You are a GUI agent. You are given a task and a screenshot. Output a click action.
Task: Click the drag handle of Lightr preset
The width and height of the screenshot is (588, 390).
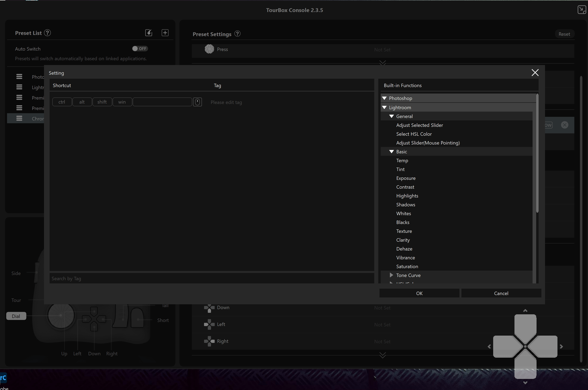point(19,87)
